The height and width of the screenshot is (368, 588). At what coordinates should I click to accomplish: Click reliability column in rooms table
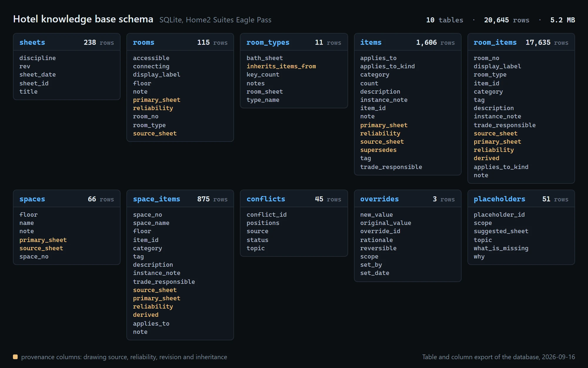[153, 108]
